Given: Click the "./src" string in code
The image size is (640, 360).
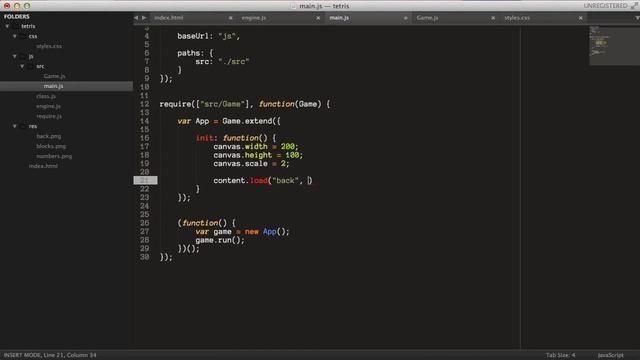Looking at the screenshot, I should (234, 62).
